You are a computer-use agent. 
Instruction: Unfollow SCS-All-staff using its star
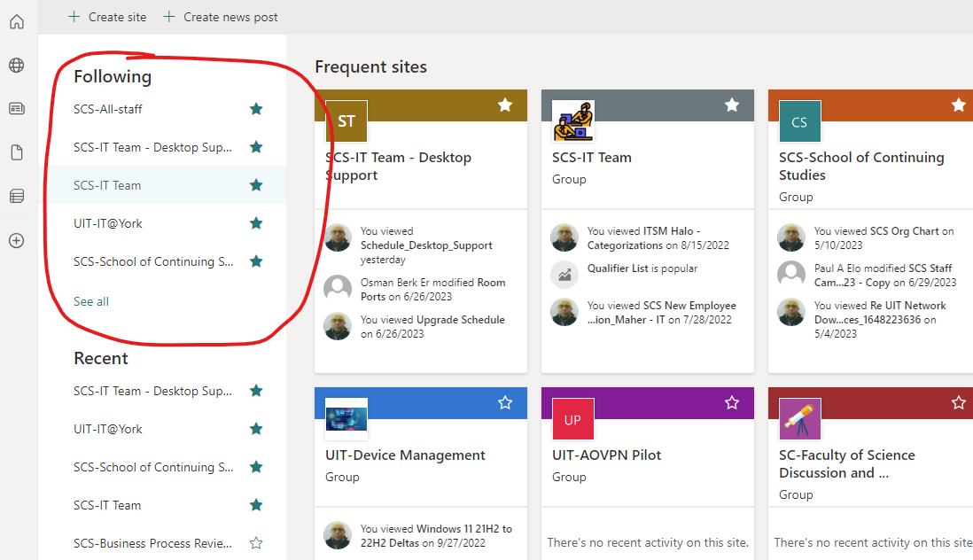click(x=256, y=109)
